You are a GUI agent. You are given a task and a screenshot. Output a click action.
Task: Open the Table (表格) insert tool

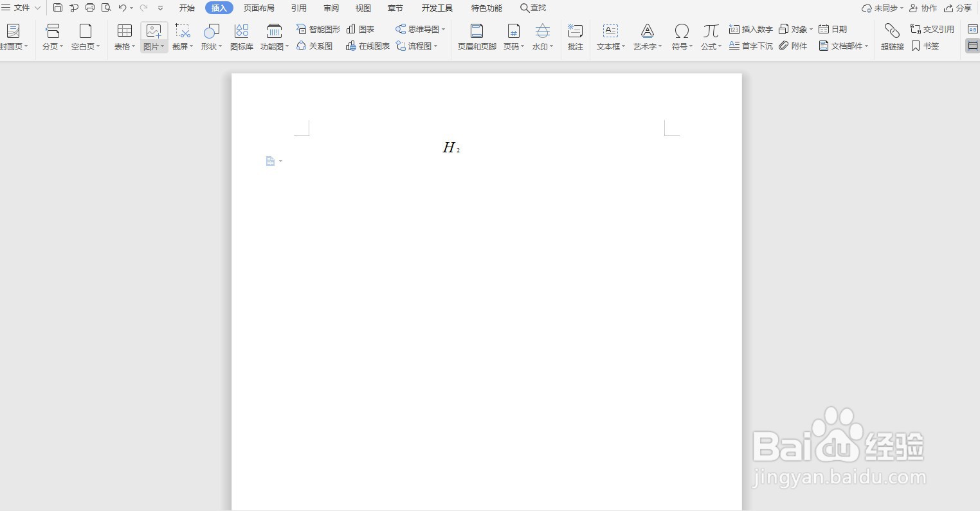tap(124, 37)
